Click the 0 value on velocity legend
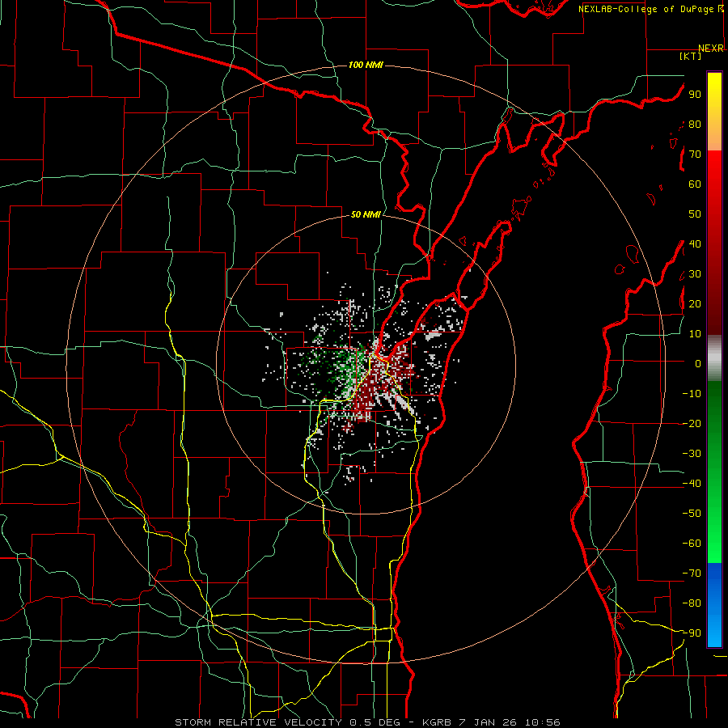This screenshot has height=728, width=728. (698, 364)
